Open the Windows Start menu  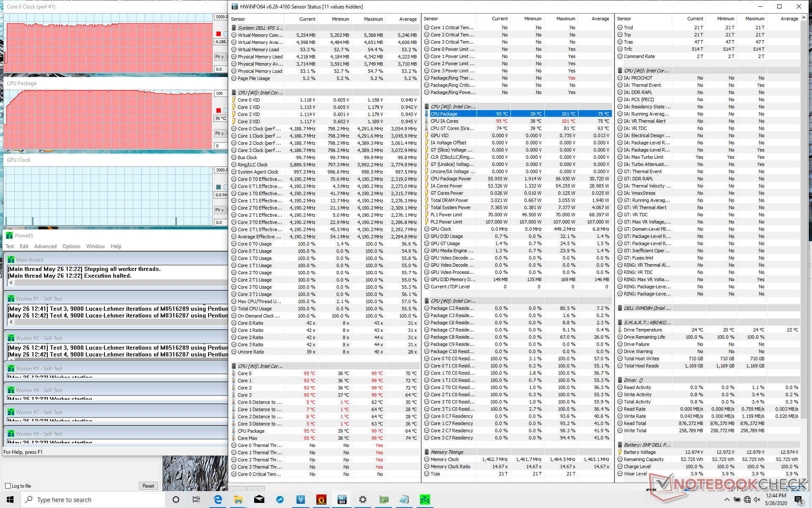click(x=10, y=500)
